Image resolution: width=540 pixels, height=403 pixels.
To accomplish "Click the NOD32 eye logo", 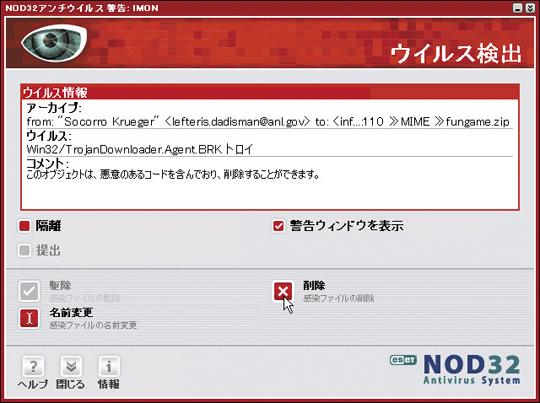I will point(54,43).
